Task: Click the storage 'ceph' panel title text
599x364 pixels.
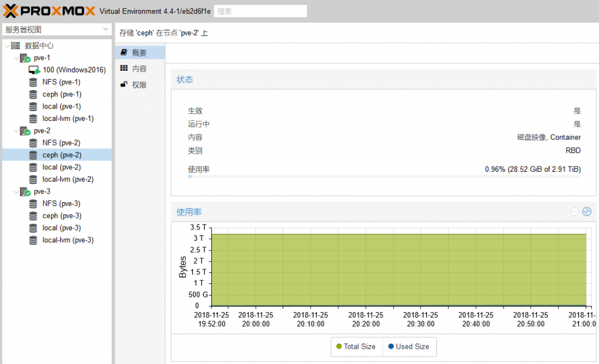Action: [x=164, y=33]
